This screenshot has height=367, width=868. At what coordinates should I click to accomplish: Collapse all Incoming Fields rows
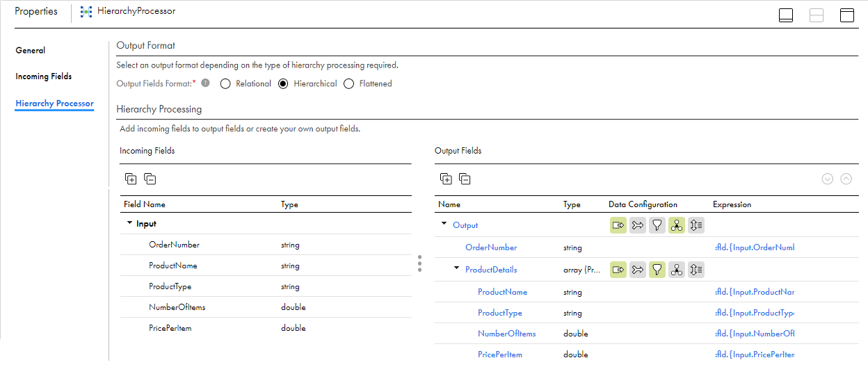[150, 179]
